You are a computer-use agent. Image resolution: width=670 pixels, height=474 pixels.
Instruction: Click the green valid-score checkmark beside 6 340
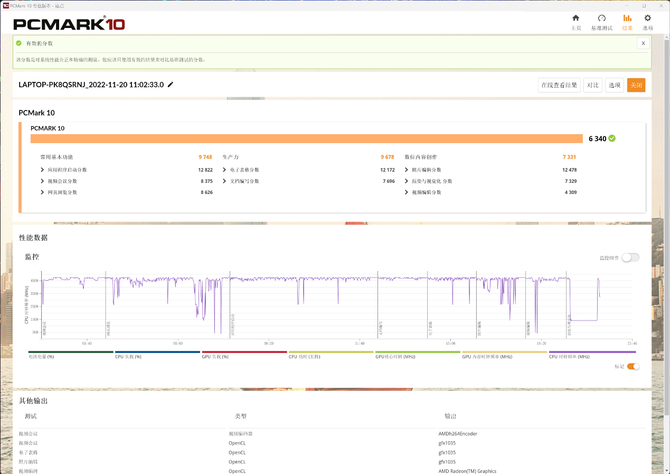[612, 139]
